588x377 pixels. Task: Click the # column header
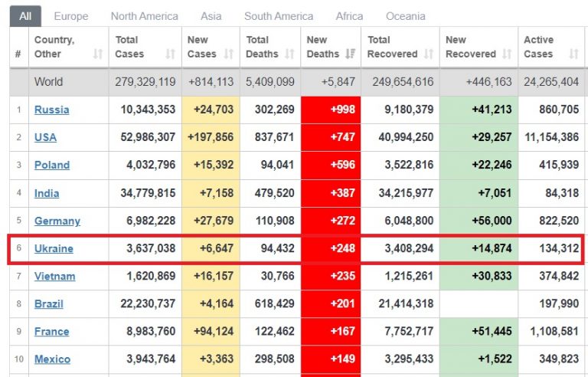click(x=18, y=54)
